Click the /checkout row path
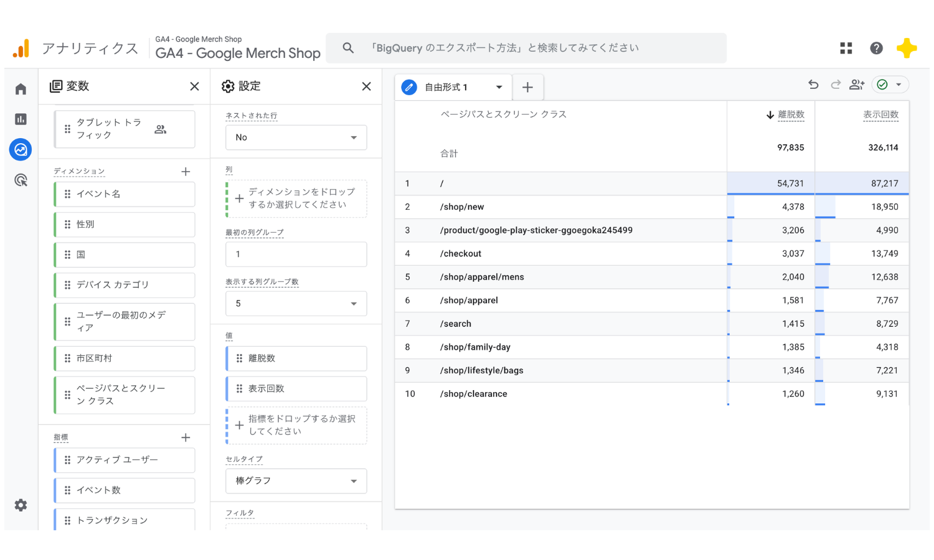934x560 pixels. click(461, 254)
